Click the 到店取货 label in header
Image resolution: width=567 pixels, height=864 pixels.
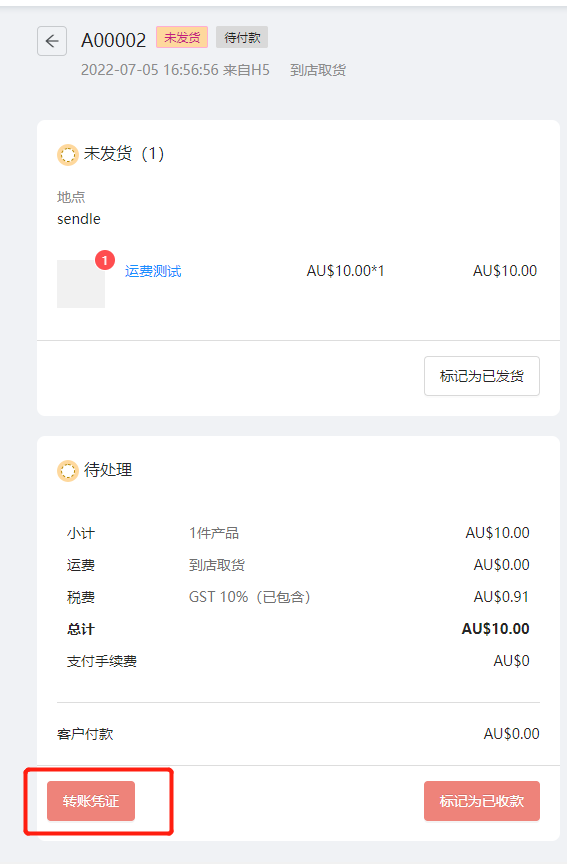click(318, 70)
